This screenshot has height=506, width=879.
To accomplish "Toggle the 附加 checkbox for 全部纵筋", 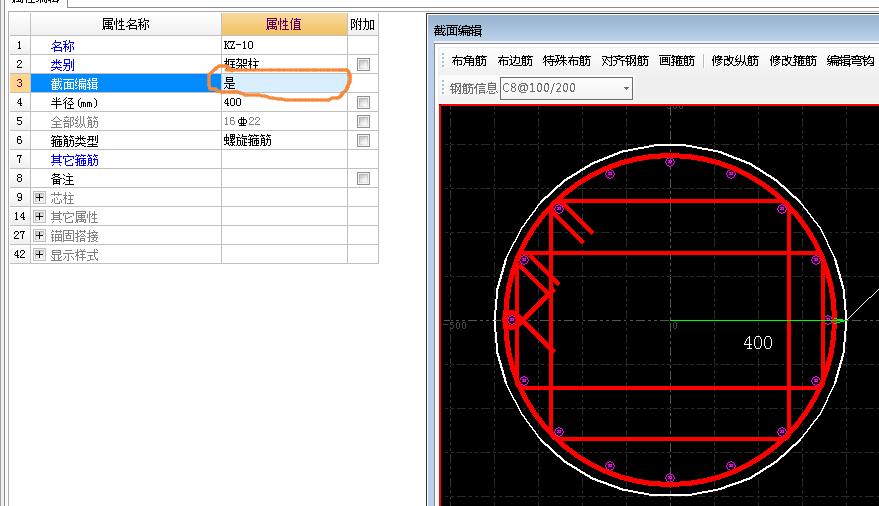I will tap(363, 122).
